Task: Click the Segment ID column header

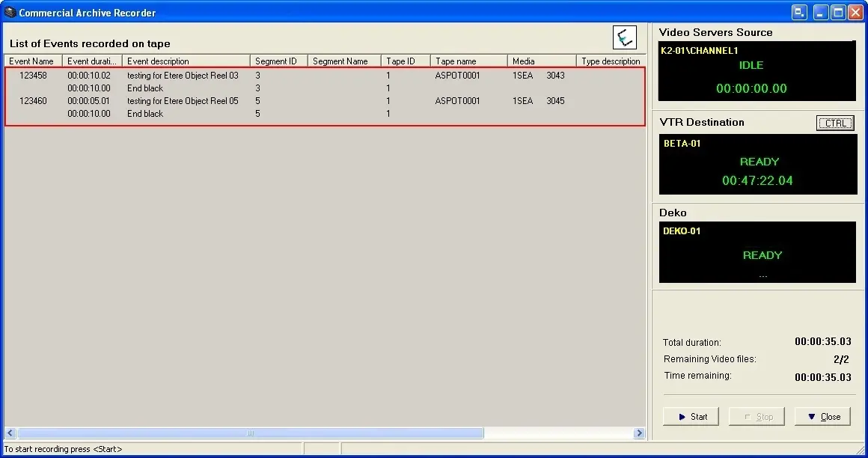Action: (277, 61)
